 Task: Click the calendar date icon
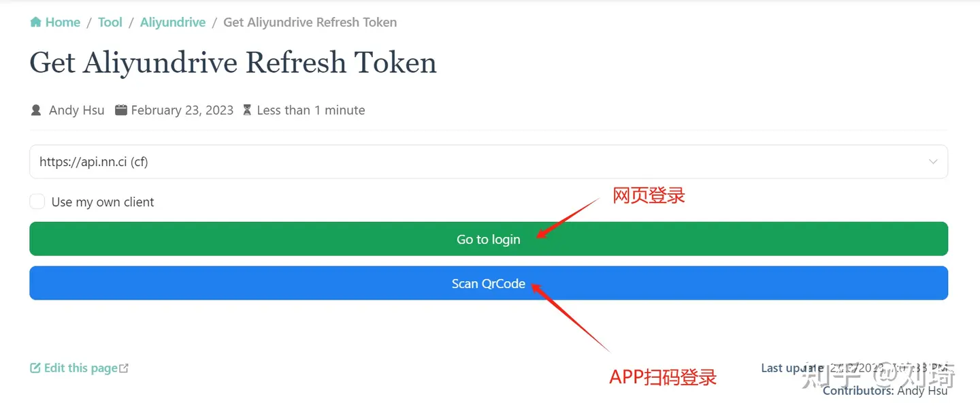[x=121, y=110]
